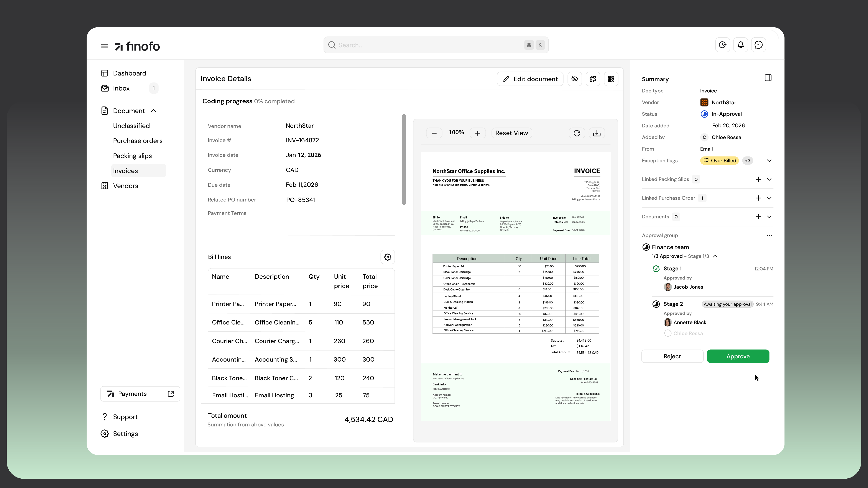The width and height of the screenshot is (868, 488).
Task: Expand the Exception flags dropdown
Action: pyautogui.click(x=769, y=161)
